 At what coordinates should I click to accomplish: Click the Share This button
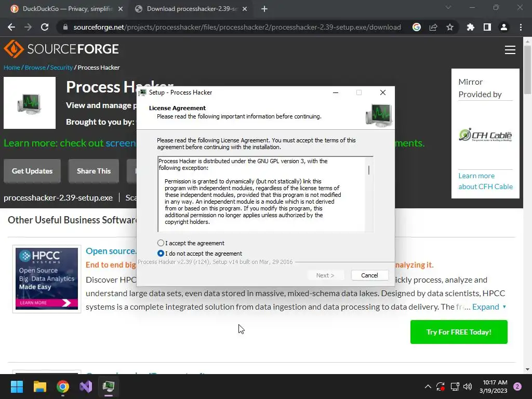(x=94, y=171)
